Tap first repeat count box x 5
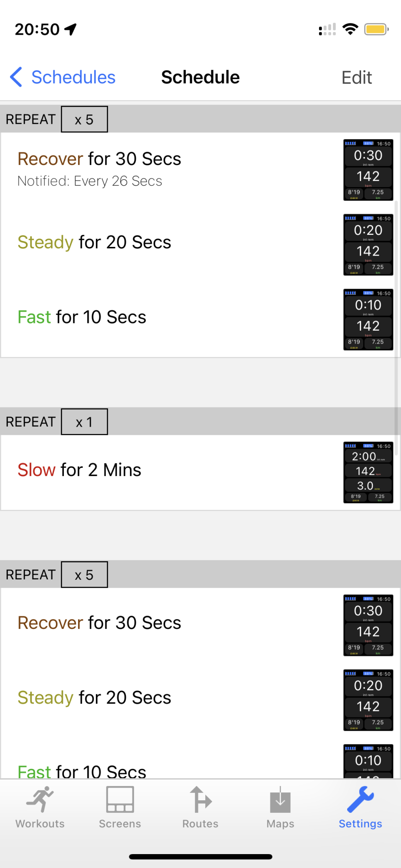Viewport: 401px width, 868px height. 84,119
